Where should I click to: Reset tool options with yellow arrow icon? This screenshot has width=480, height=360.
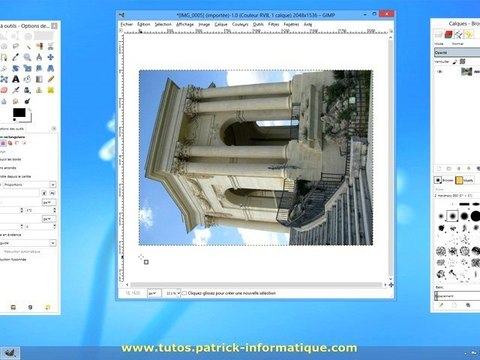pos(48,307)
